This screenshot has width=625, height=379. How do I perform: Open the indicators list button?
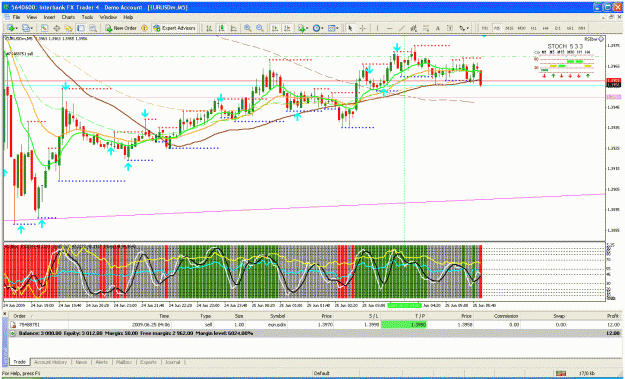tap(301, 28)
